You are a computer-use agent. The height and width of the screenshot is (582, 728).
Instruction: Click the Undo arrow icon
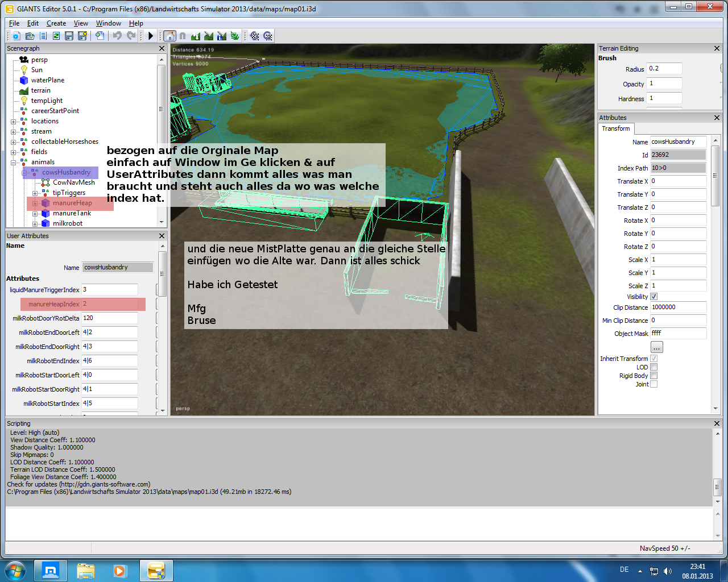pyautogui.click(x=117, y=36)
